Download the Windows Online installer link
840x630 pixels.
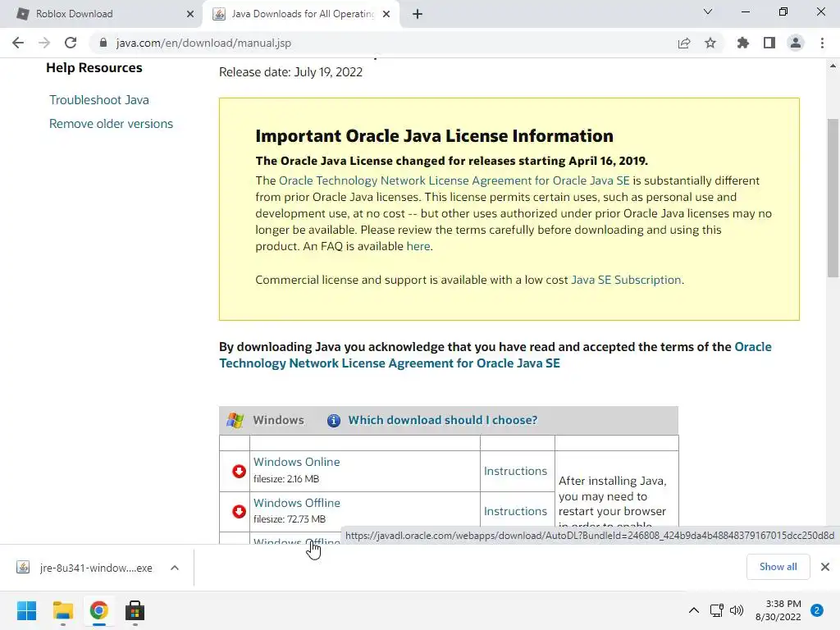[296, 462]
